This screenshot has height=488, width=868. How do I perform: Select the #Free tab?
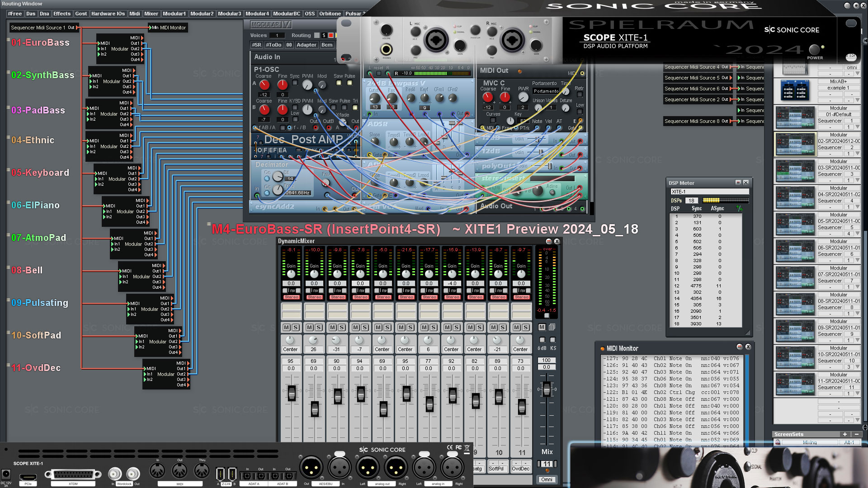(15, 14)
